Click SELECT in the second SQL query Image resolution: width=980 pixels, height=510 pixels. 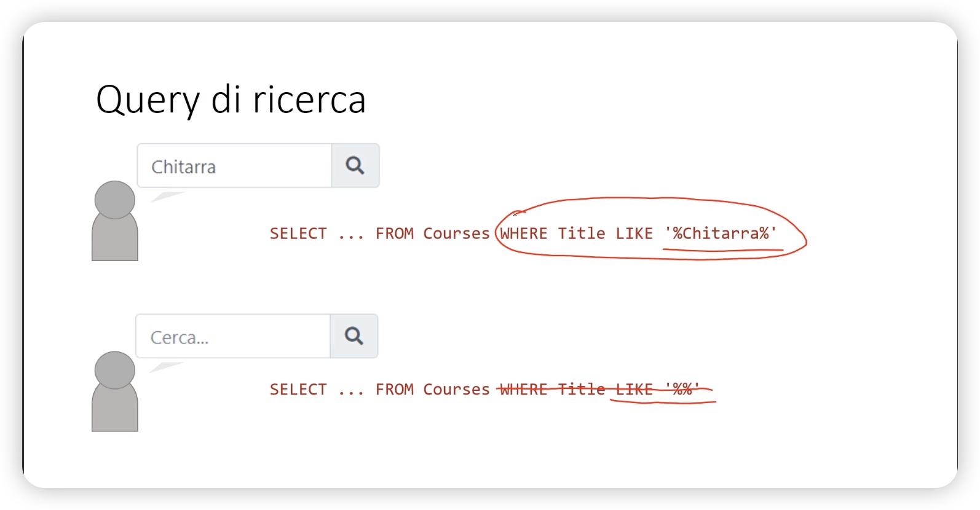pyautogui.click(x=298, y=390)
